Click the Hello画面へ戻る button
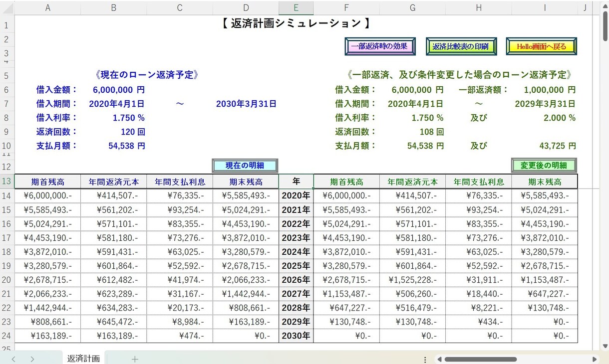This screenshot has height=364, width=609. pyautogui.click(x=542, y=46)
